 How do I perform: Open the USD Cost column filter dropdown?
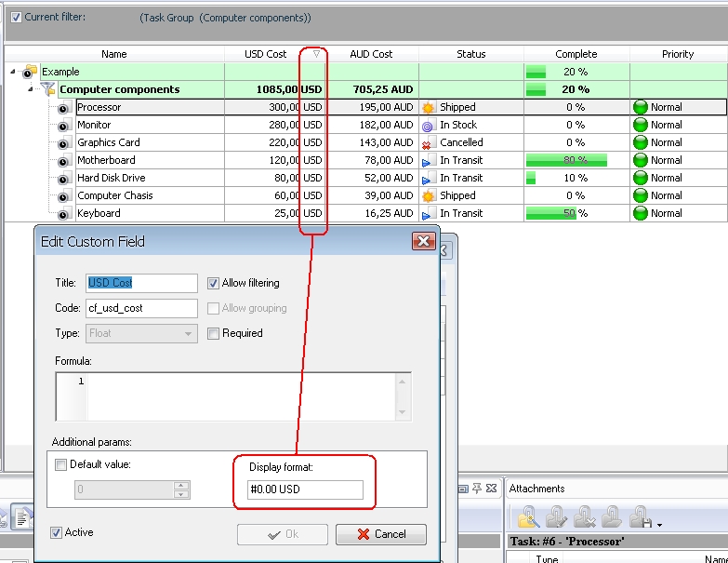pyautogui.click(x=316, y=54)
